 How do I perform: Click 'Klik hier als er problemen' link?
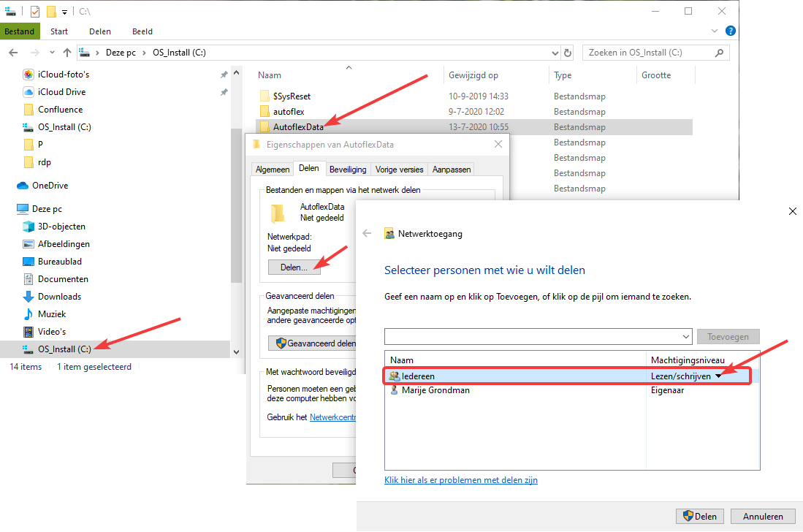[x=460, y=480]
